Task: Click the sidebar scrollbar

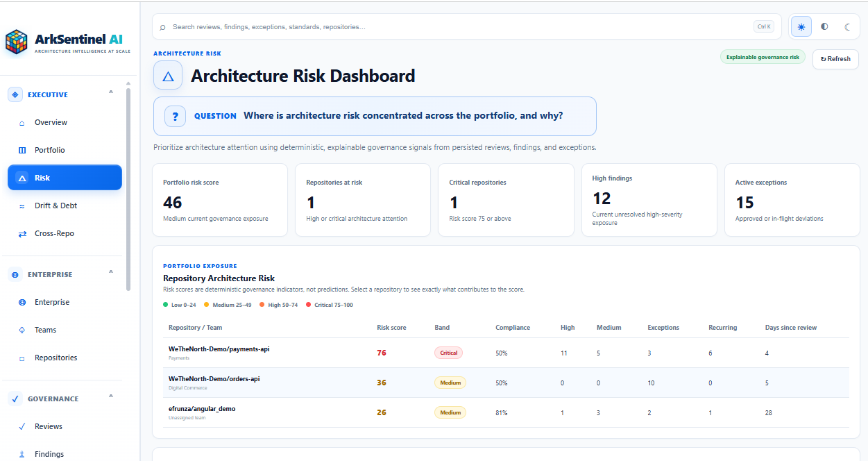Action: point(128,187)
